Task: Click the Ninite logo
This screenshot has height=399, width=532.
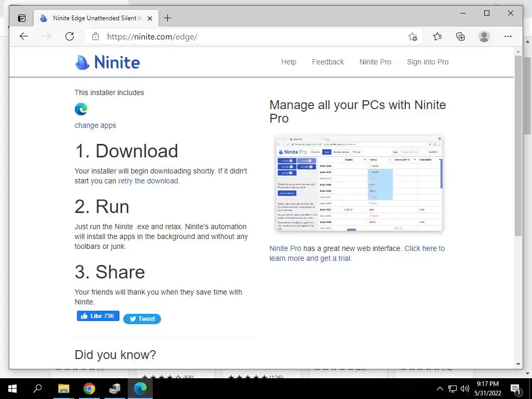Action: coord(107,62)
